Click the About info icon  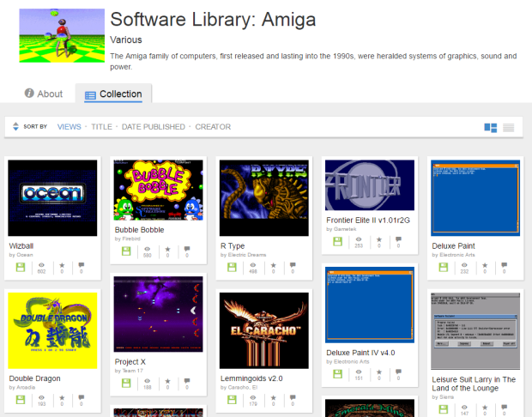point(29,93)
